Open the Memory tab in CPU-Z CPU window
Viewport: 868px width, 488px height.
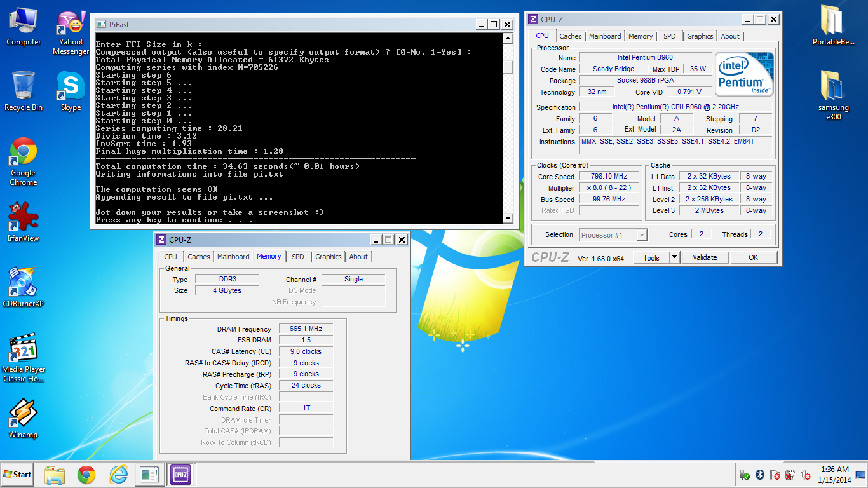coord(641,36)
